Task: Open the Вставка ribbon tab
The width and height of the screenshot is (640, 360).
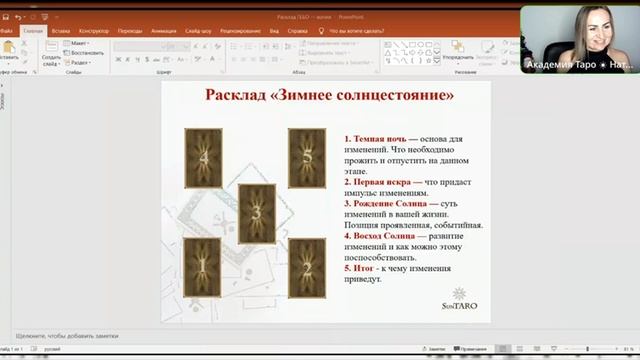Action: tap(61, 31)
